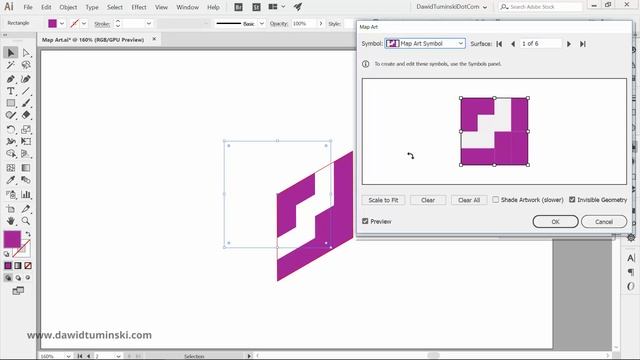Confirm Map Art with OK
Viewport: 640px width, 360px height.
555,222
